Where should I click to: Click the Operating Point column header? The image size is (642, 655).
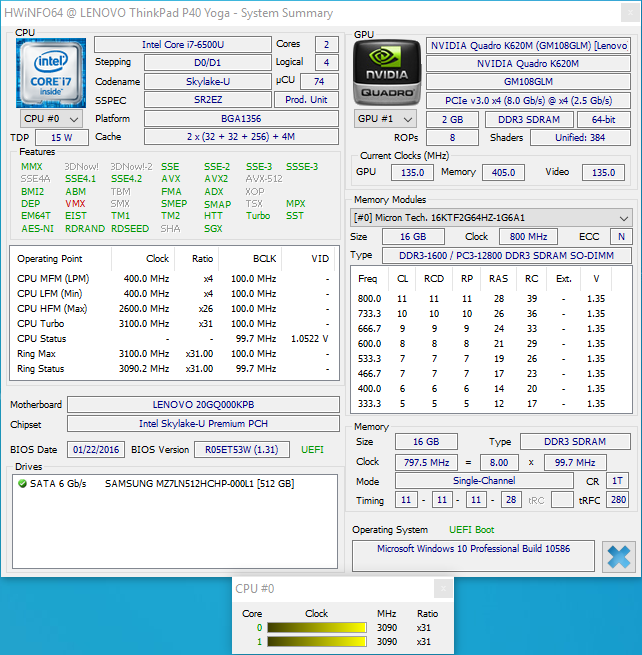62,259
